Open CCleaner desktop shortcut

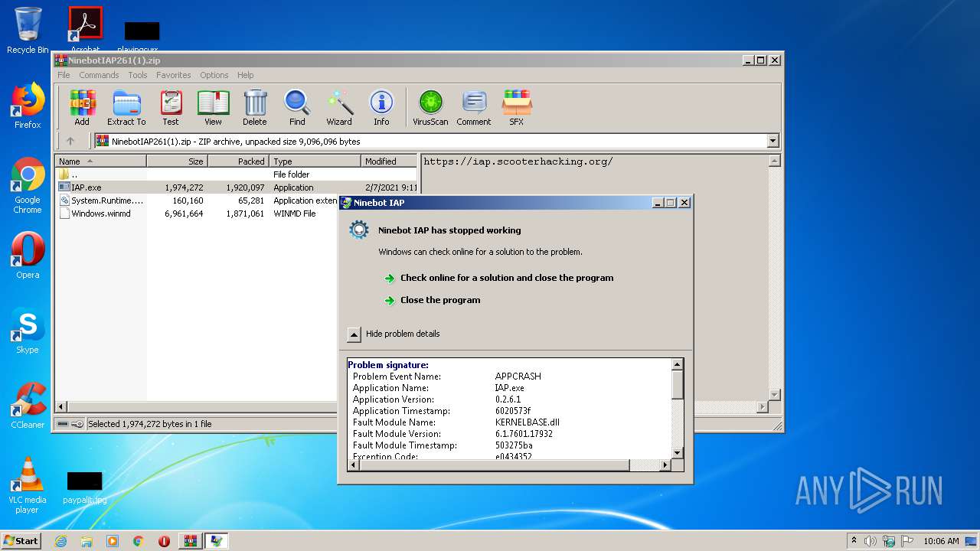pos(28,406)
